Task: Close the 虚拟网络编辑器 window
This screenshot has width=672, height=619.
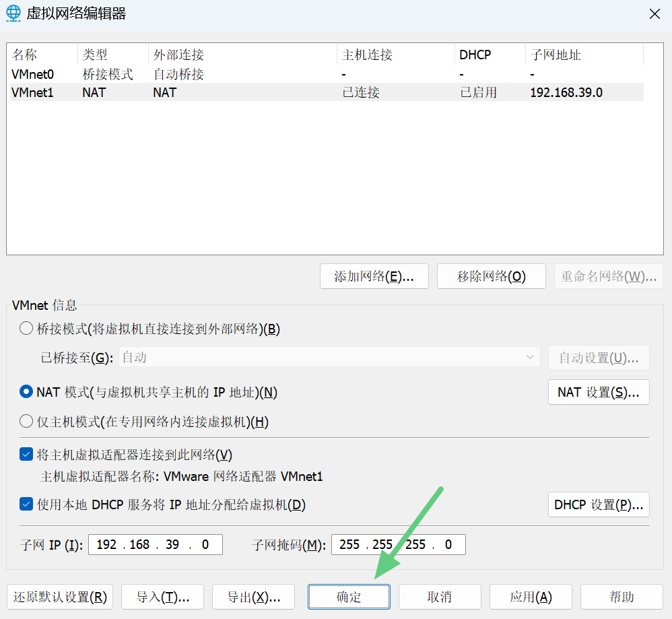Action: 654,14
